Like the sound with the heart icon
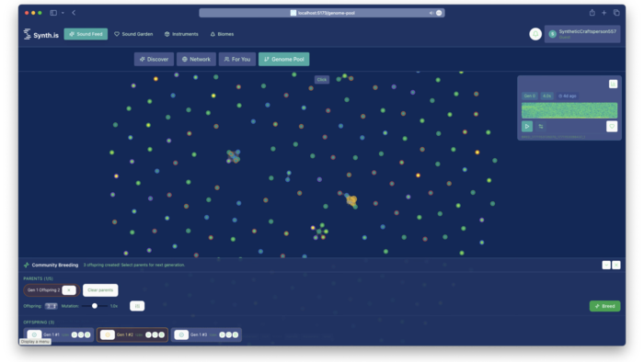Screen dimensions: 644x362 point(612,126)
